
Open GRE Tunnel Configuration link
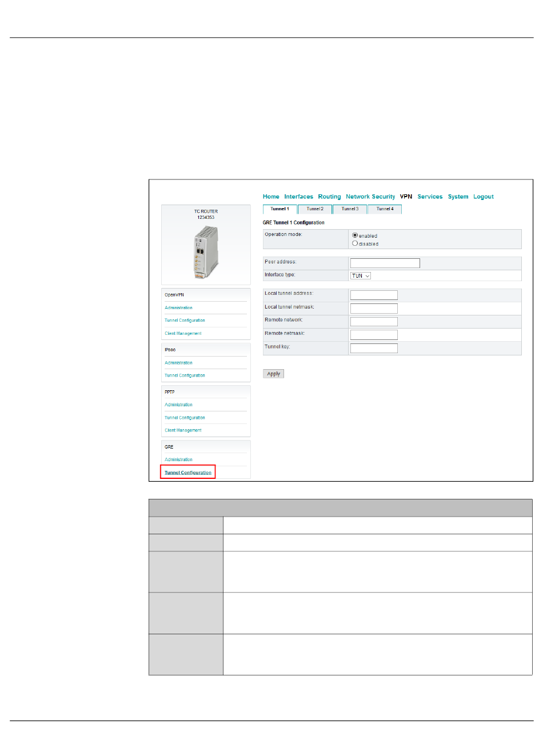188,473
